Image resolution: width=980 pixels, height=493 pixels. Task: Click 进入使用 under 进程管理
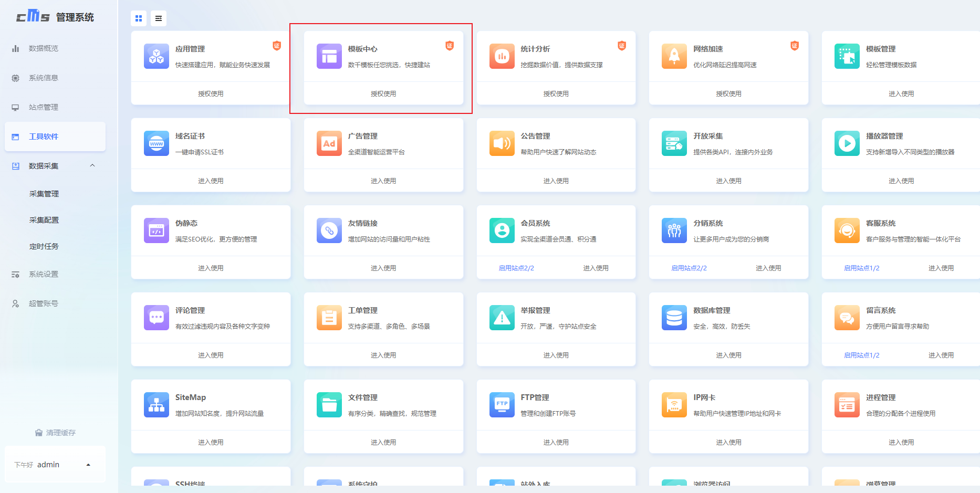click(901, 442)
